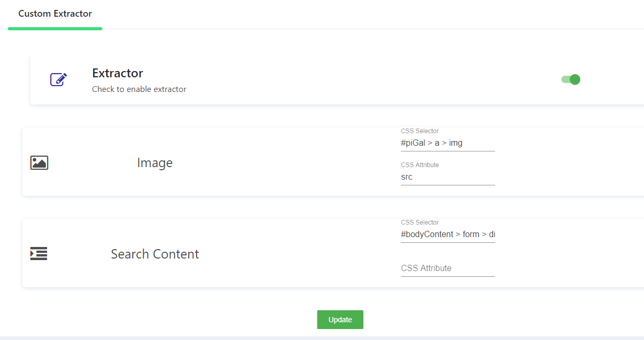
Task: Select the Search Content section label
Action: click(x=155, y=254)
